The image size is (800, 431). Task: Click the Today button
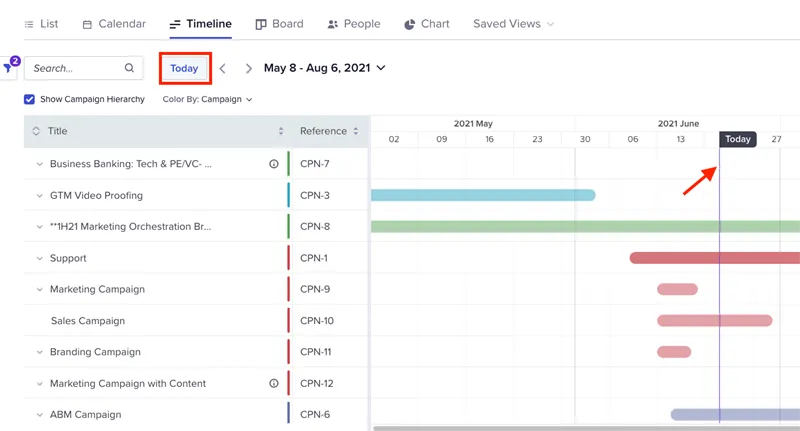(x=184, y=68)
